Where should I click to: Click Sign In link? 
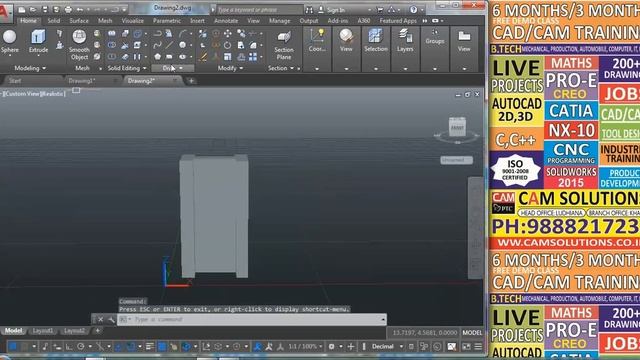(x=336, y=10)
